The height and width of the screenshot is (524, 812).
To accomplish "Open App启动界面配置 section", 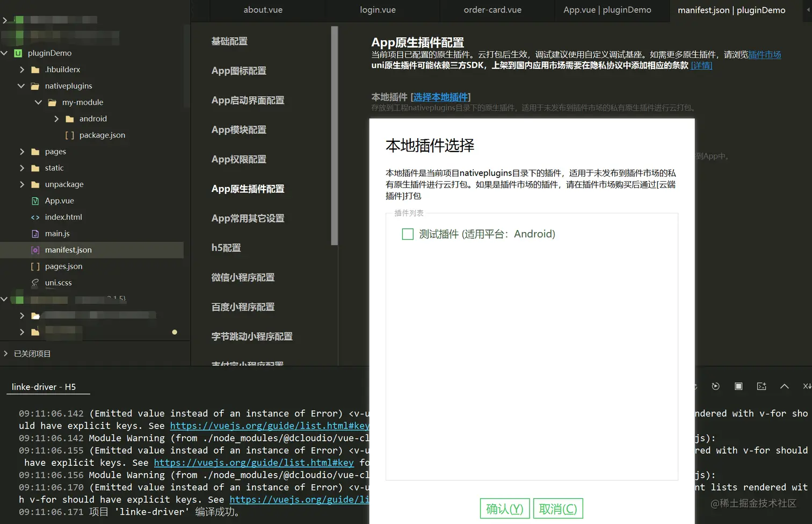I will pos(248,101).
